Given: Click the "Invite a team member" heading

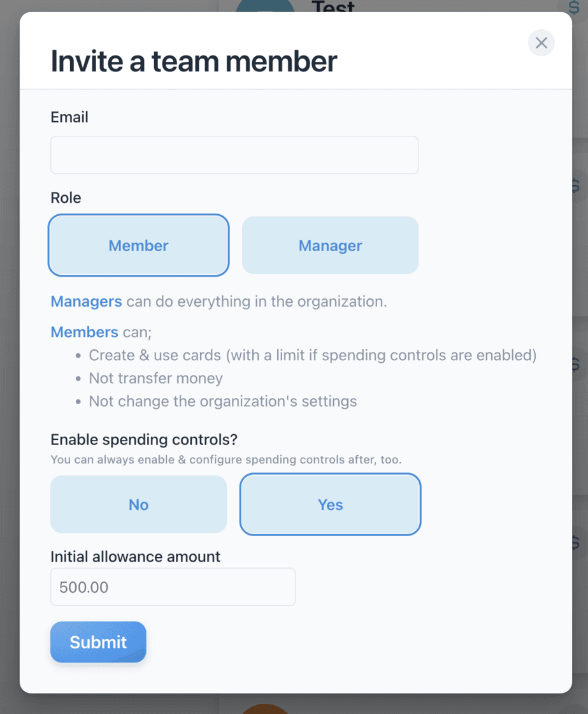Looking at the screenshot, I should [x=194, y=61].
